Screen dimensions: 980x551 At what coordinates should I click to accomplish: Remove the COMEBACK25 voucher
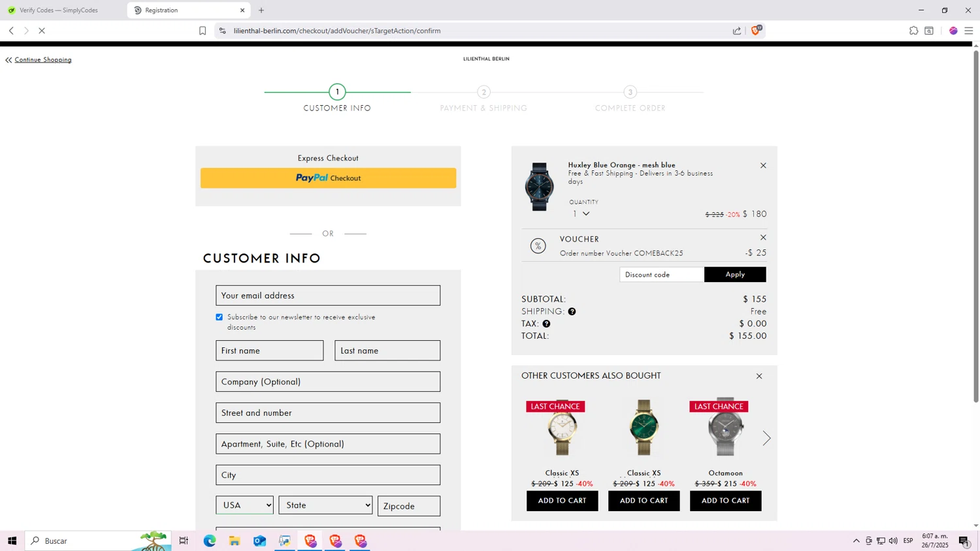(x=763, y=238)
